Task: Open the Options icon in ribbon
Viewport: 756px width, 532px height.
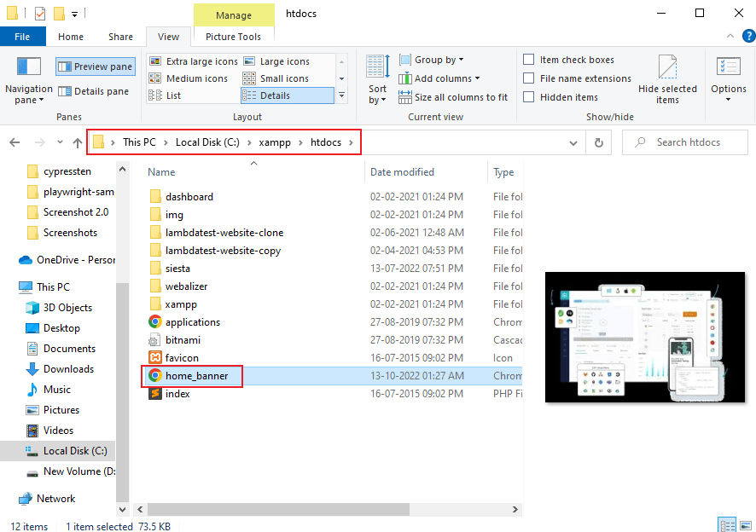Action: [x=728, y=68]
